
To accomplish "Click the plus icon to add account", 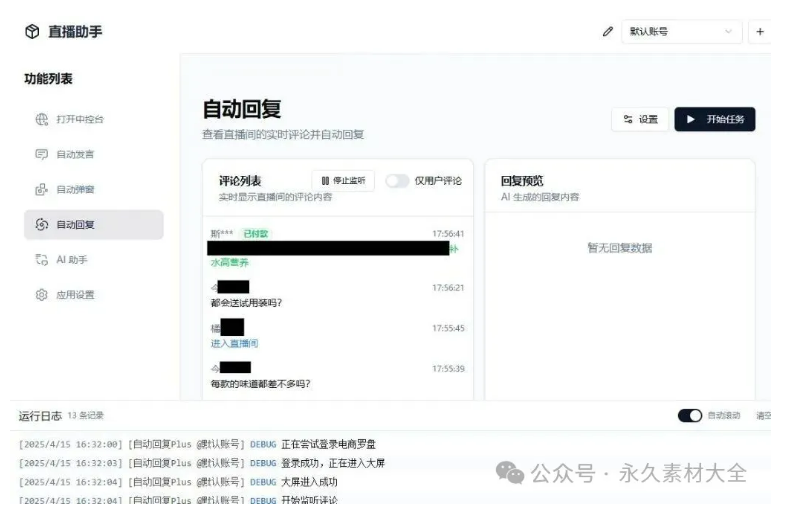I will click(760, 32).
